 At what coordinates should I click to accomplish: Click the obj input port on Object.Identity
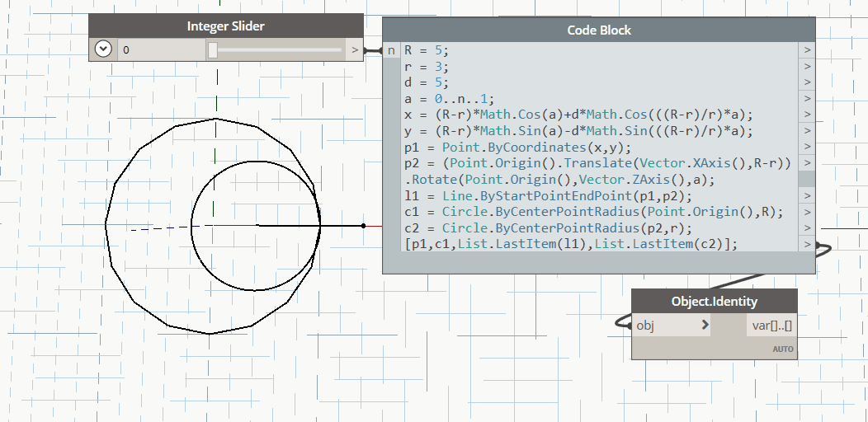point(645,326)
